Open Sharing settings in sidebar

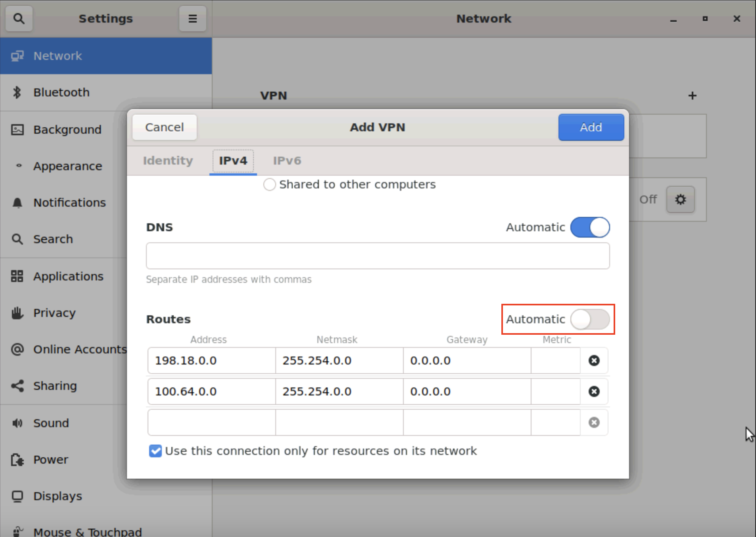click(63, 386)
